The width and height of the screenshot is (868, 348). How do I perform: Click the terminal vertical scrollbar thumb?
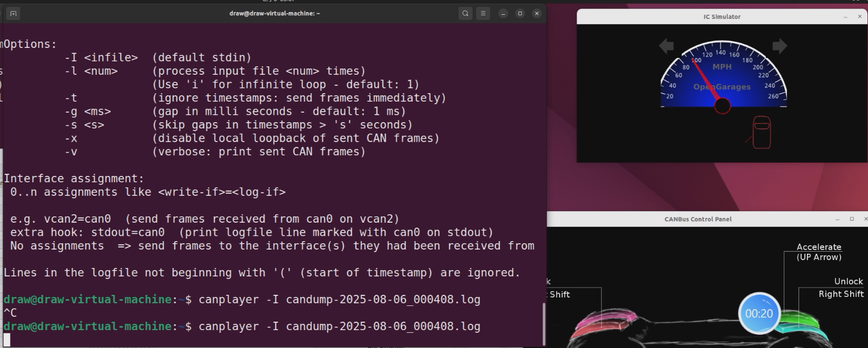(x=543, y=323)
